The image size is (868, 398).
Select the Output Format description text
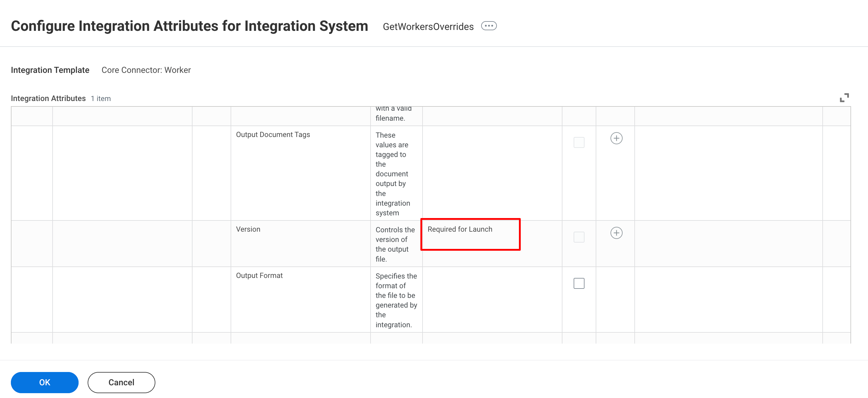pyautogui.click(x=396, y=300)
